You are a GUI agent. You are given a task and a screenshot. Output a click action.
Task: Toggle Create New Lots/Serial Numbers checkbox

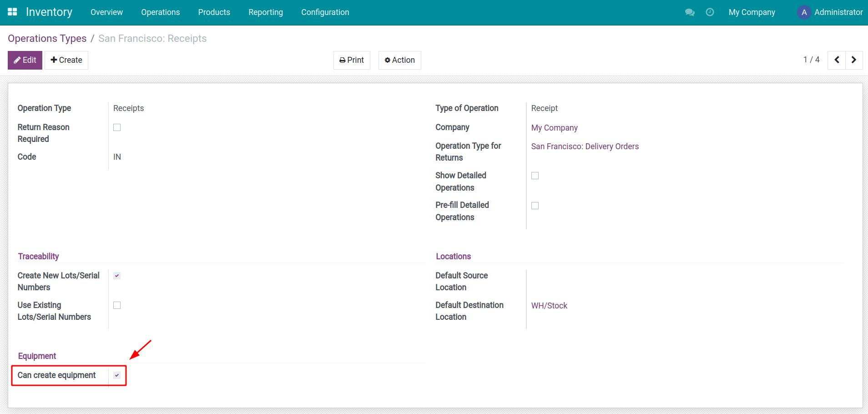(x=117, y=276)
